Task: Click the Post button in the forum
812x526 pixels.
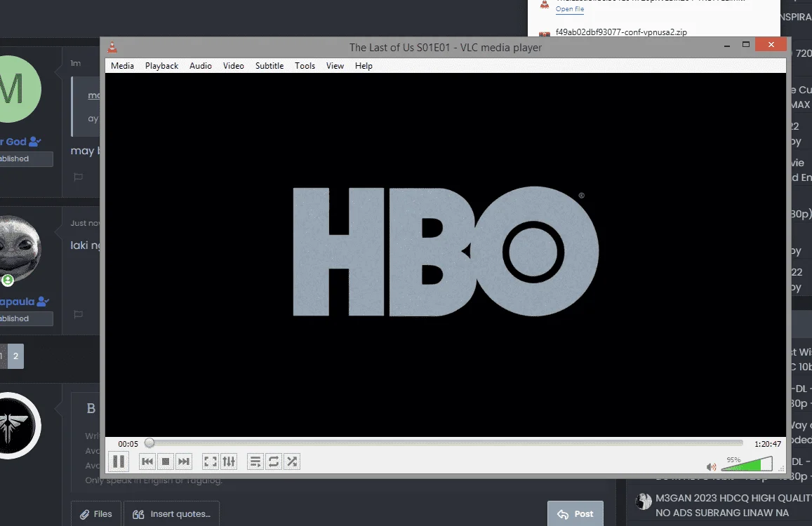Action: pos(575,513)
